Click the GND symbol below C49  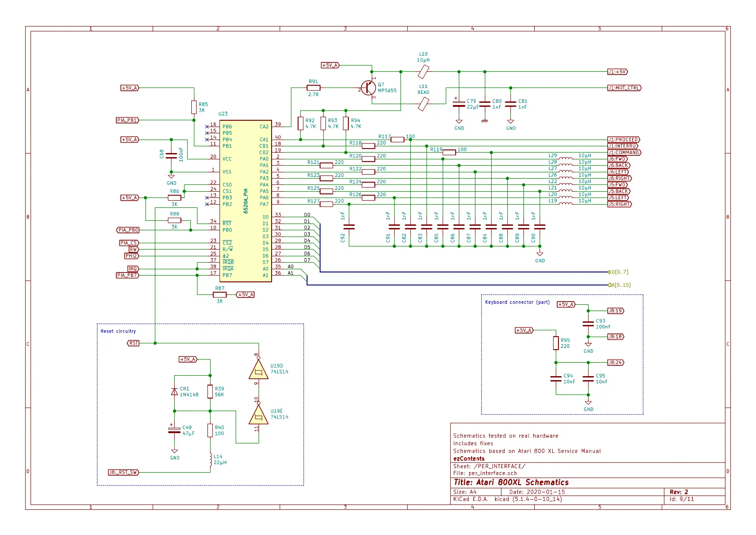click(x=175, y=453)
